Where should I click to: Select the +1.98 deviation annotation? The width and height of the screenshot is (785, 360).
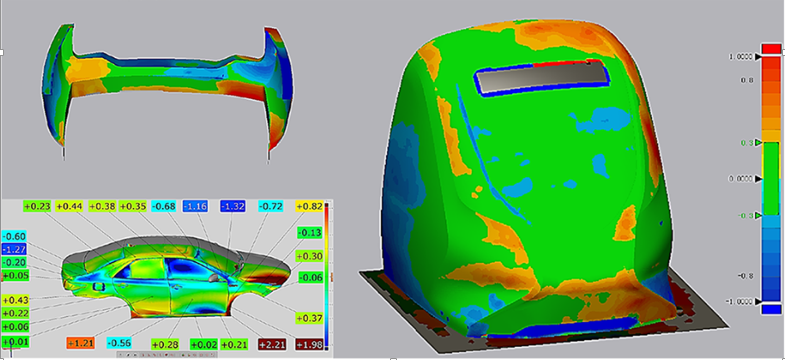[x=309, y=344]
